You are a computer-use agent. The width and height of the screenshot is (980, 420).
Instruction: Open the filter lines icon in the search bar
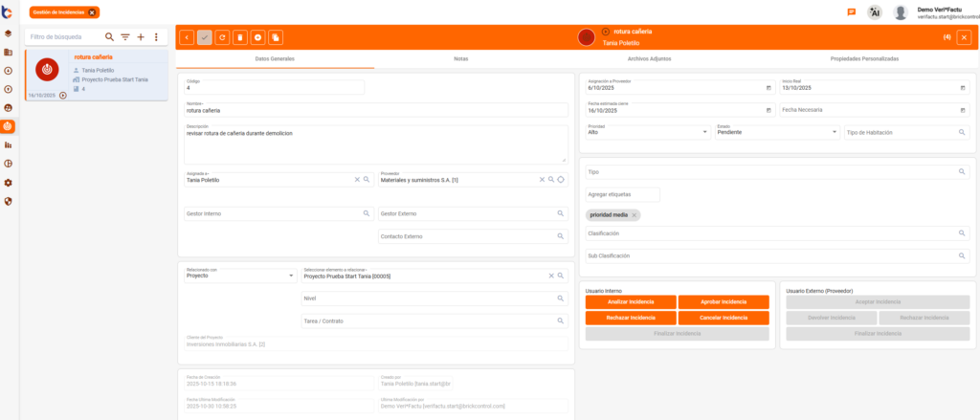(124, 36)
